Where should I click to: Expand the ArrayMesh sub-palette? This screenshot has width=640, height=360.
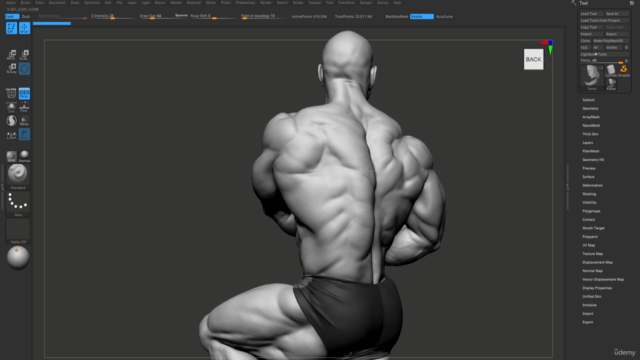[x=591, y=117]
